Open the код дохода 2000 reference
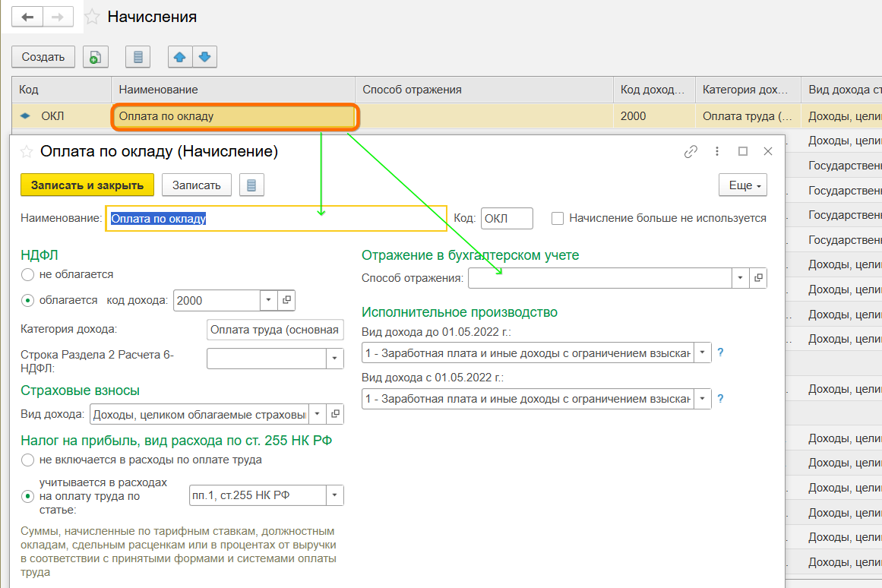This screenshot has height=588, width=882. (287, 300)
